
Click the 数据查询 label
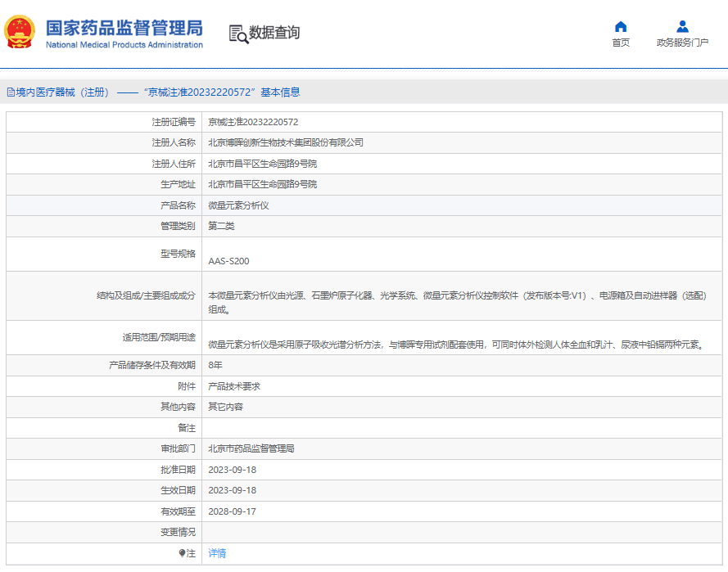[274, 33]
